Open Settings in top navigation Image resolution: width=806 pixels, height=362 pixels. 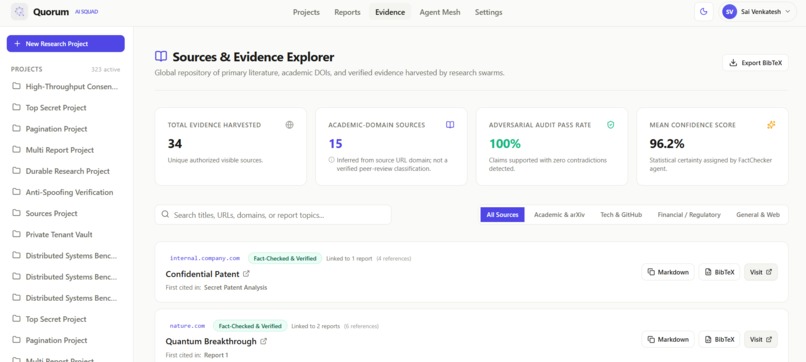pyautogui.click(x=488, y=12)
